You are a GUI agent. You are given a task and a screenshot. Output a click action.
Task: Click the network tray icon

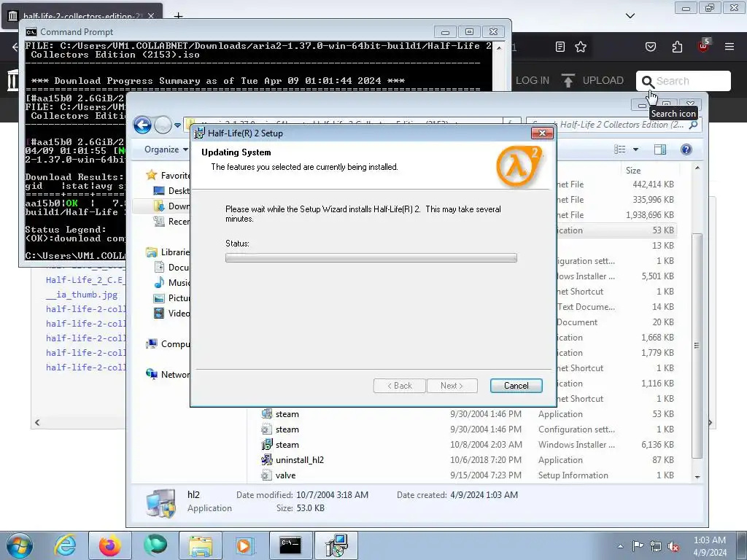pyautogui.click(x=656, y=546)
